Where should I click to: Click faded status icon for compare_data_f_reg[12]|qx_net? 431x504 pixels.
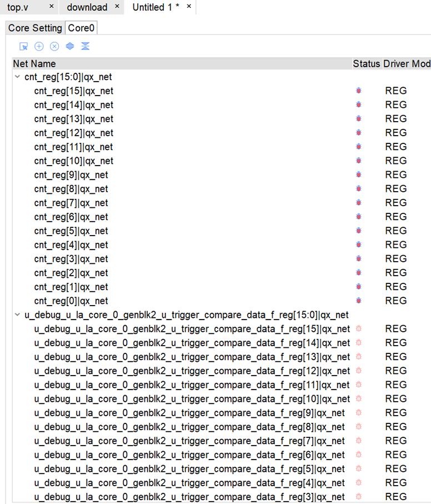click(x=359, y=371)
